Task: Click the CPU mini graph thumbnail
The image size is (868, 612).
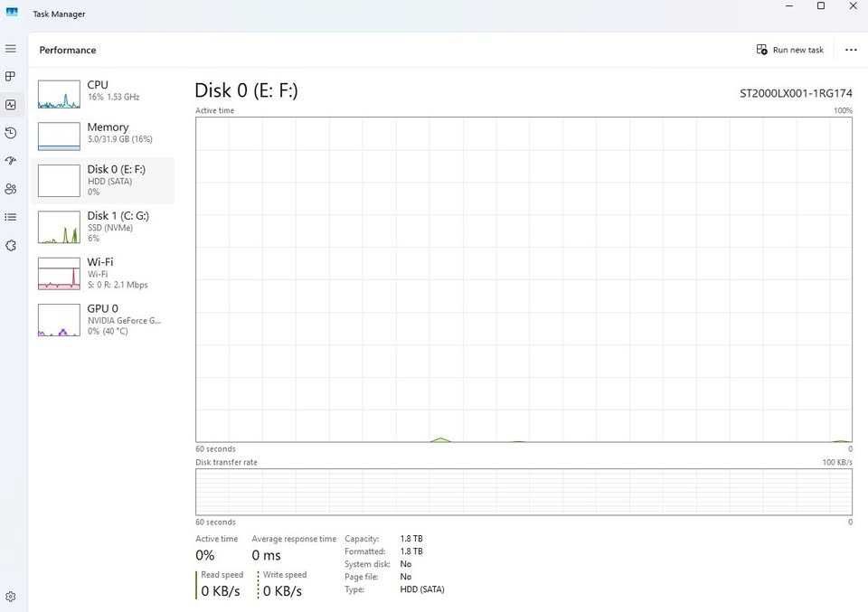Action: [59, 94]
